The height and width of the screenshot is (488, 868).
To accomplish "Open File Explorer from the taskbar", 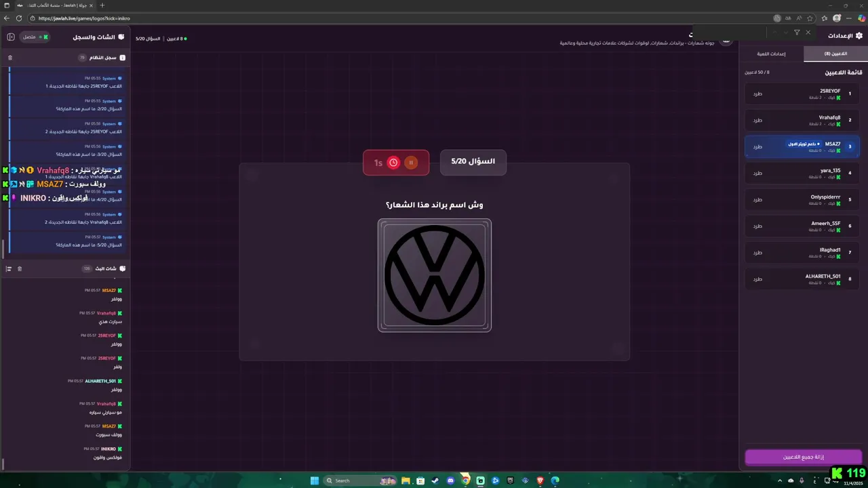I will pyautogui.click(x=406, y=481).
